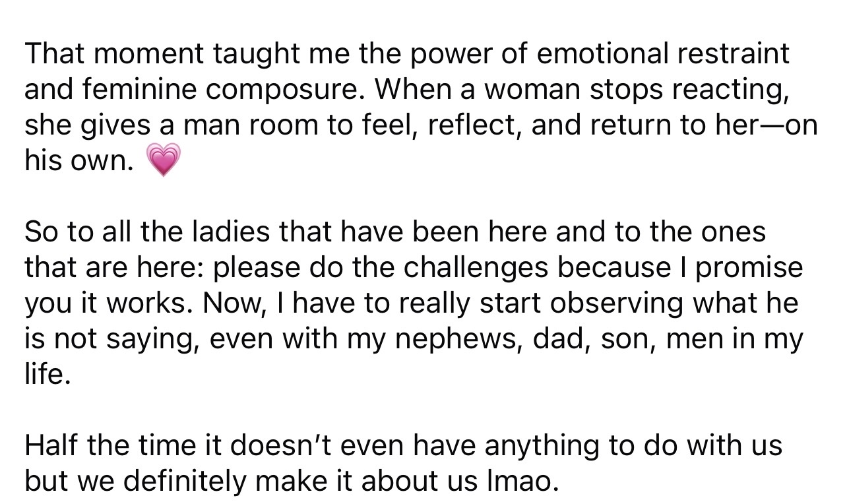Click the words 'you it works.'
Viewport: 847px width, 504px height.
(x=110, y=303)
